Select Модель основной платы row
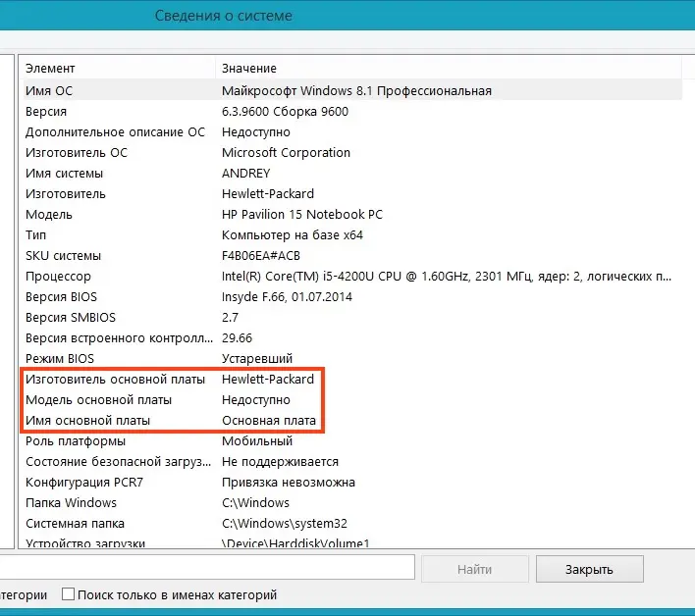 tap(350, 400)
